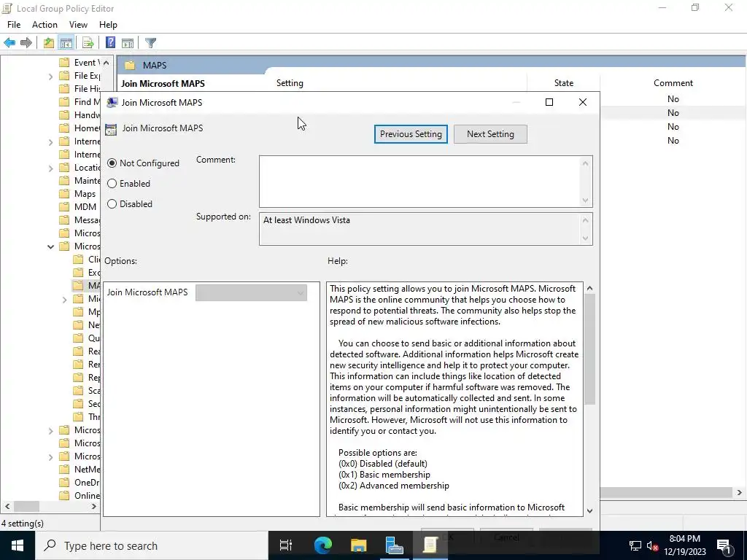Click the Forward arrow toolbar icon
747x560 pixels.
(x=26, y=43)
